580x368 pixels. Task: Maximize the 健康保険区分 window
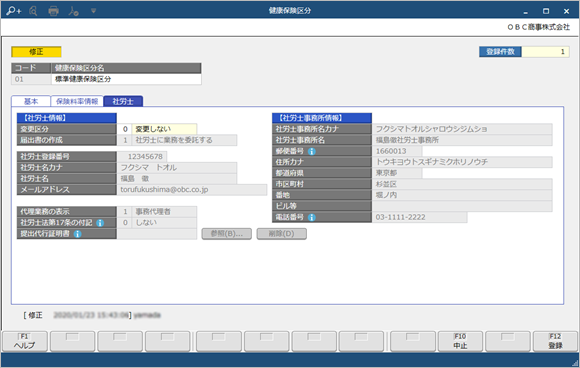[546, 11]
